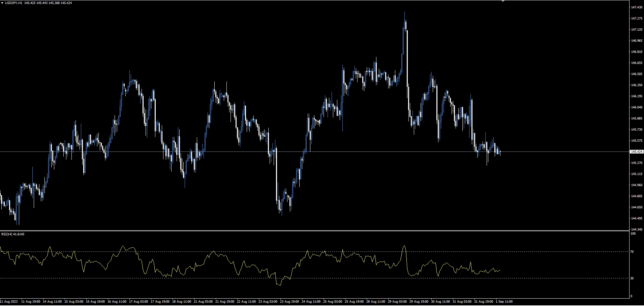This screenshot has width=644, height=306.
Task: Open the dropdown arrow beside USDJPY,H1
Action: [x=2, y=3]
